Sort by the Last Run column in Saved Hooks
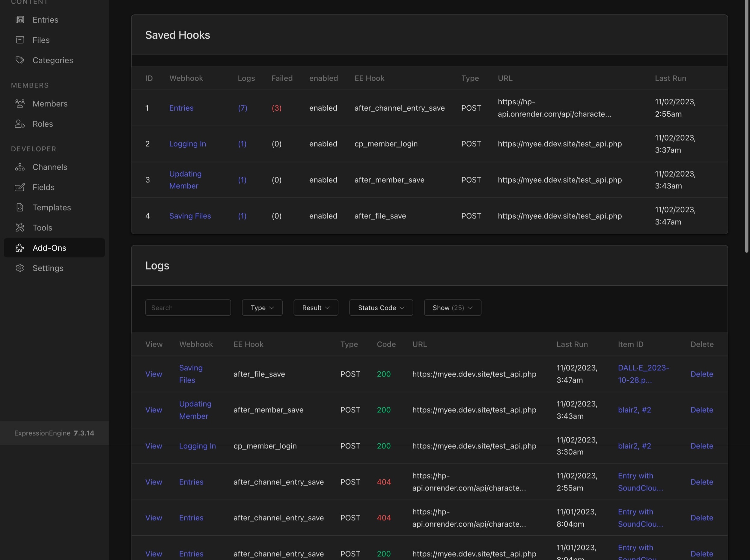 (x=670, y=78)
